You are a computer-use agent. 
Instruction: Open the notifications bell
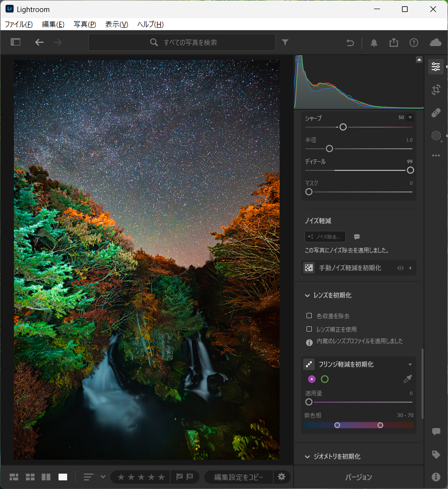pos(374,42)
